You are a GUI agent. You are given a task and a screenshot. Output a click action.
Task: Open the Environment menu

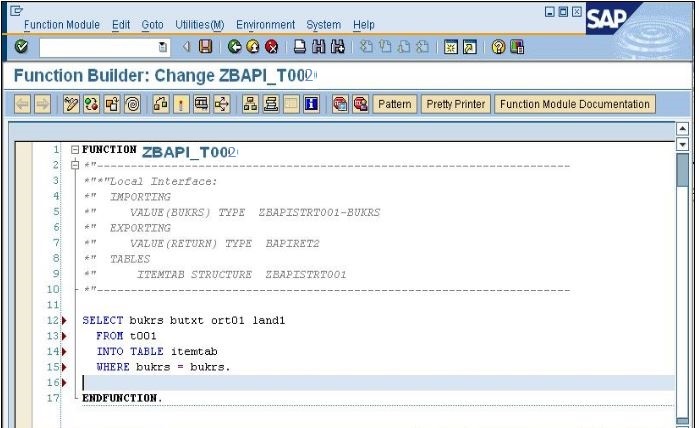click(x=265, y=25)
